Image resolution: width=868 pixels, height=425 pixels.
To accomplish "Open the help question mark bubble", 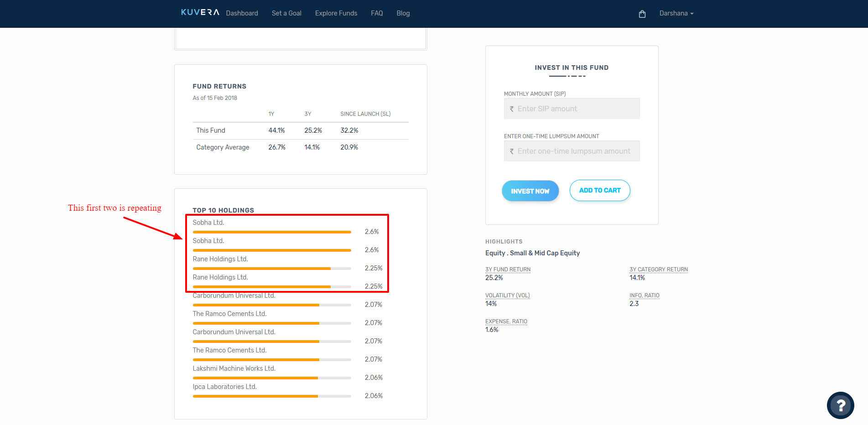I will 840,405.
